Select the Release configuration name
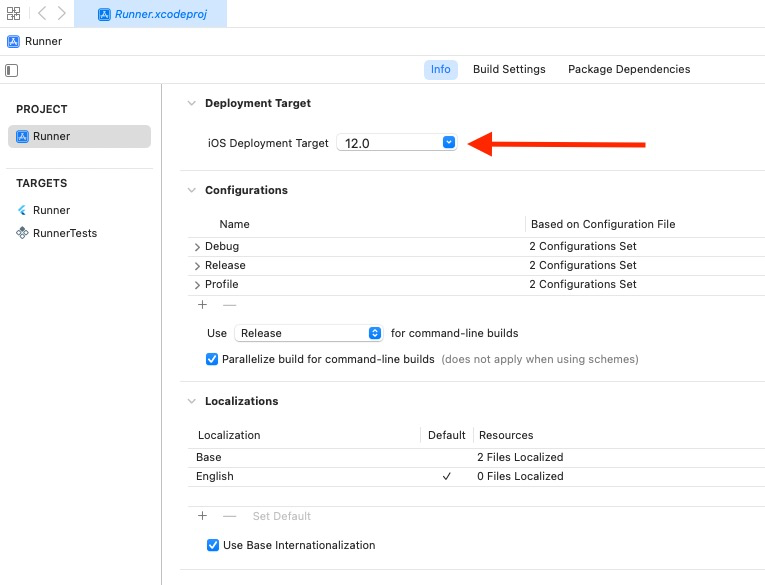765x585 pixels. (225, 265)
